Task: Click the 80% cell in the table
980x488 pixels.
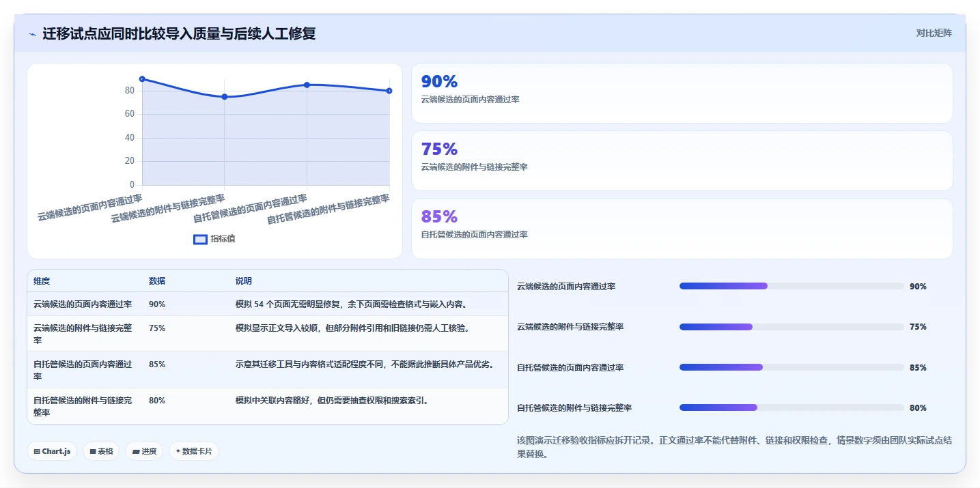Action: (157, 401)
